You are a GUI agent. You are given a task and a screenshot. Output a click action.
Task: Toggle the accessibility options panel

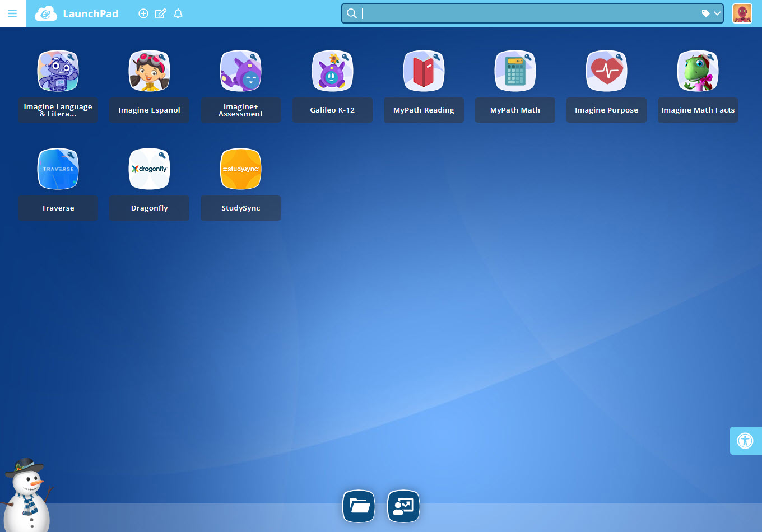pyautogui.click(x=745, y=440)
